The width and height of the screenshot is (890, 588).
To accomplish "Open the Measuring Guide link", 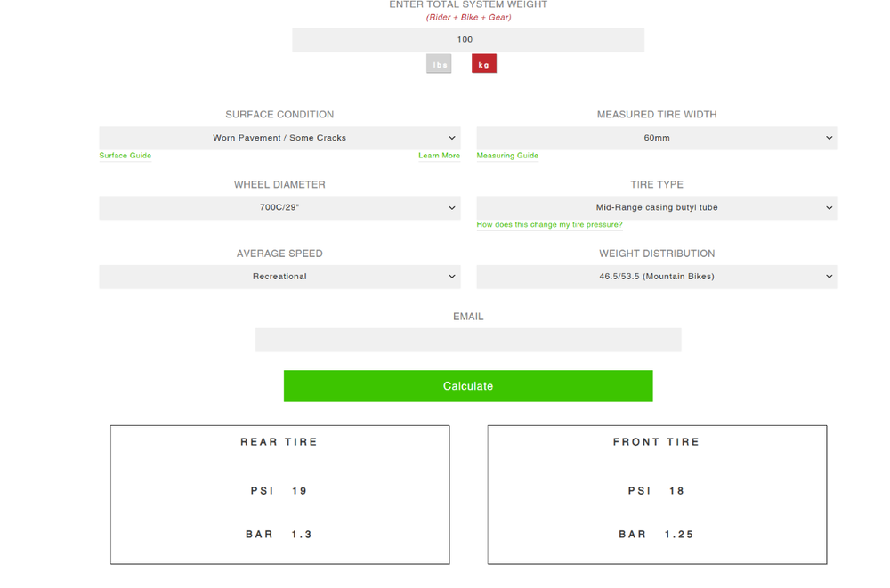I will pyautogui.click(x=507, y=156).
